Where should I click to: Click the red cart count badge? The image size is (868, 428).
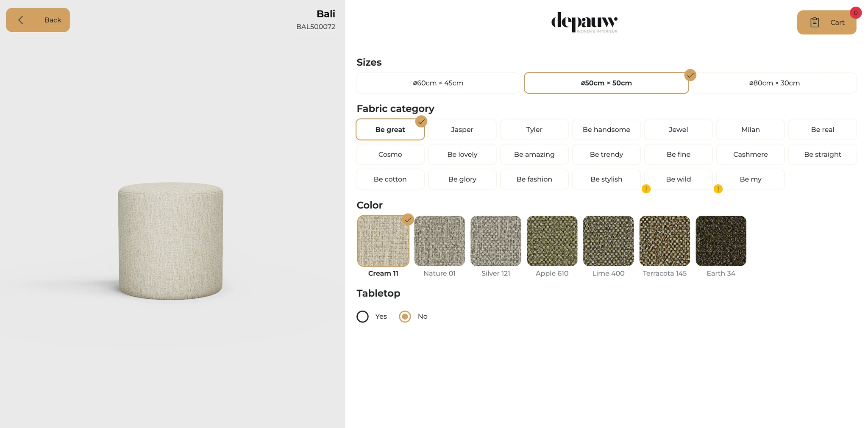pyautogui.click(x=855, y=13)
